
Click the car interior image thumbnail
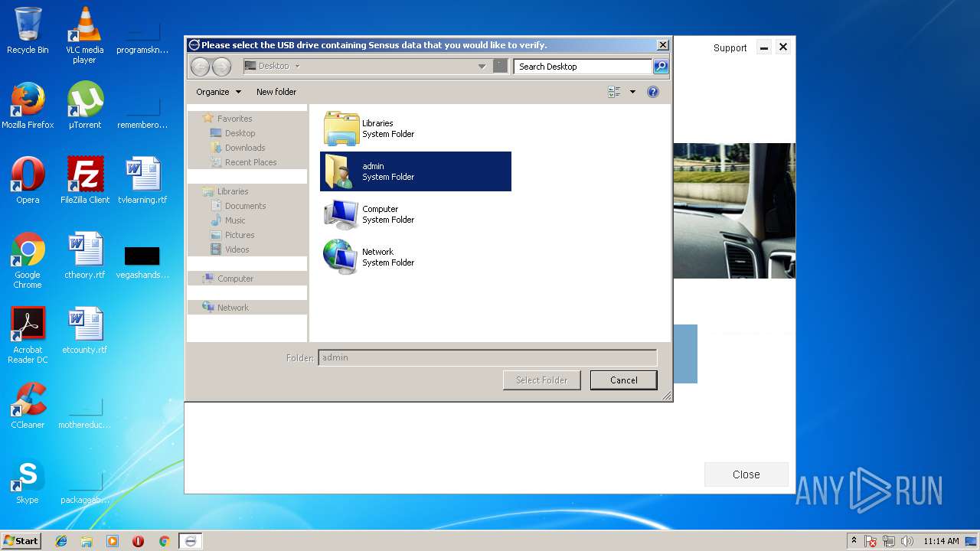pos(734,210)
